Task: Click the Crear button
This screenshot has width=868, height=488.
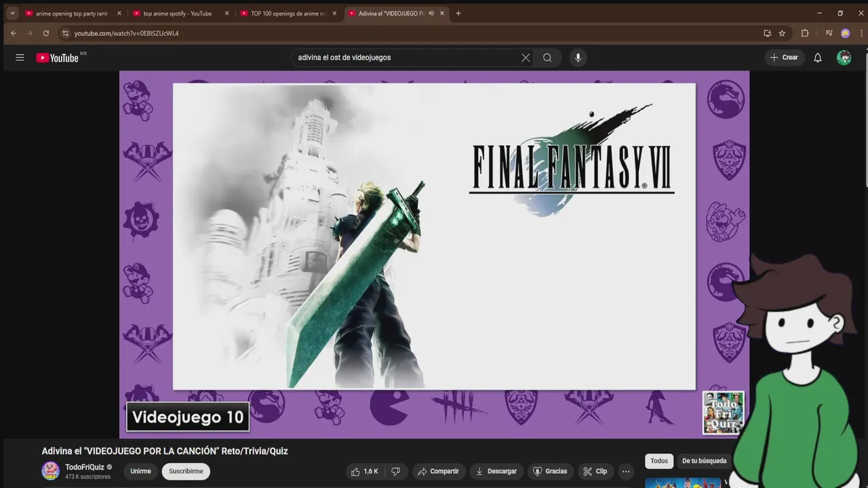Action: tap(784, 58)
